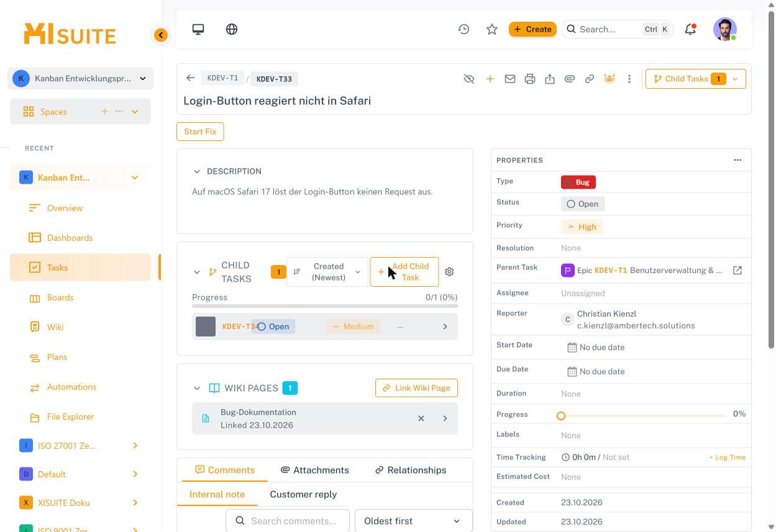Viewport: 776px width, 532px height.
Task: Click Link Wiki Page button
Action: point(416,388)
